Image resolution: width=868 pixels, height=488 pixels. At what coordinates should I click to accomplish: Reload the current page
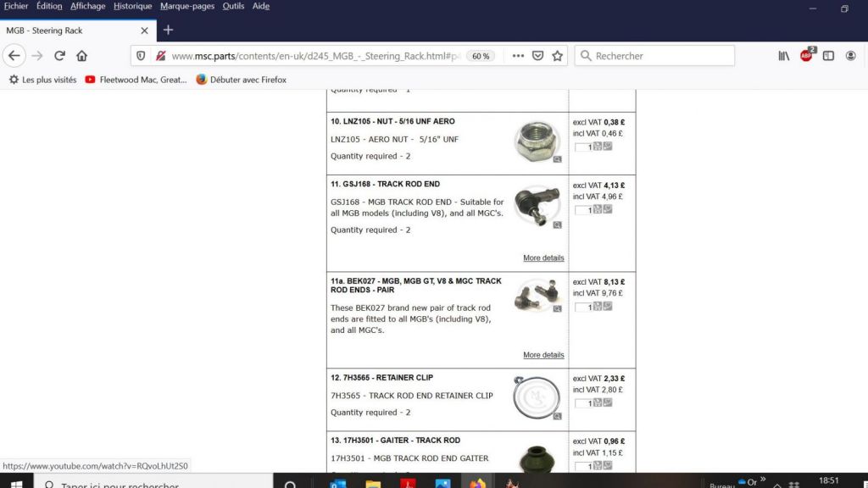click(60, 56)
